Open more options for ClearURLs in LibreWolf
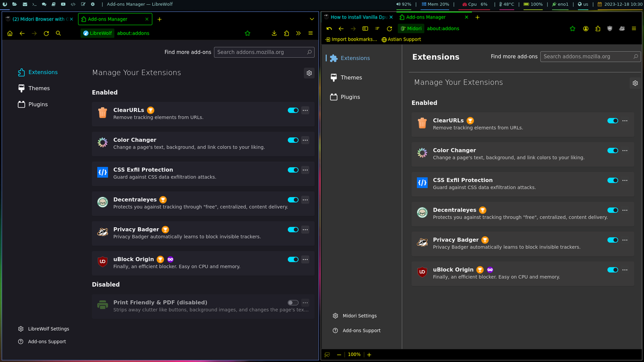This screenshot has width=644, height=362. click(x=305, y=110)
